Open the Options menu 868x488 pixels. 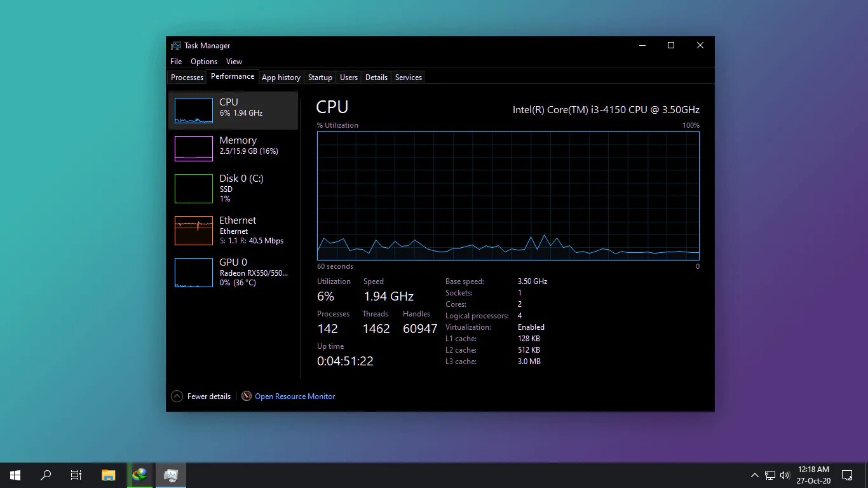pyautogui.click(x=204, y=62)
